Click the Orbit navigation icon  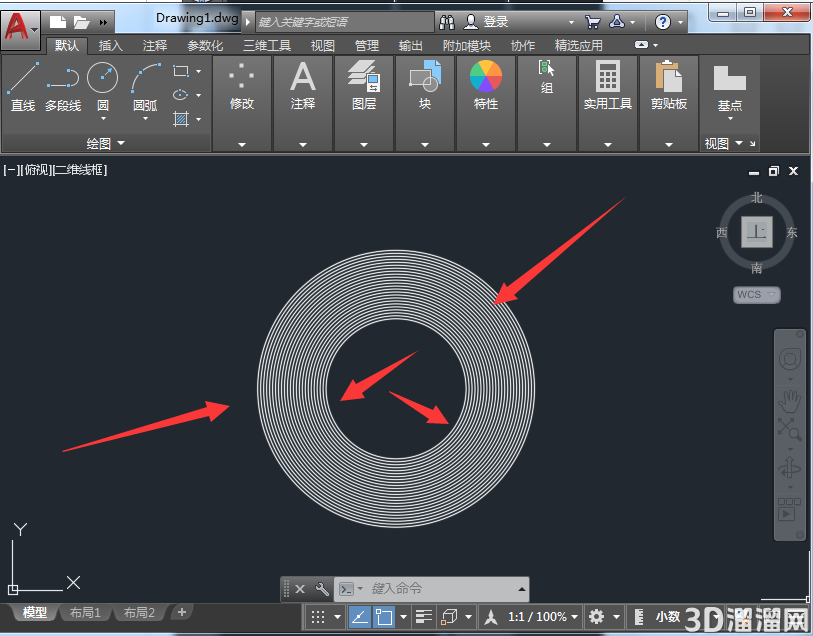[x=790, y=468]
